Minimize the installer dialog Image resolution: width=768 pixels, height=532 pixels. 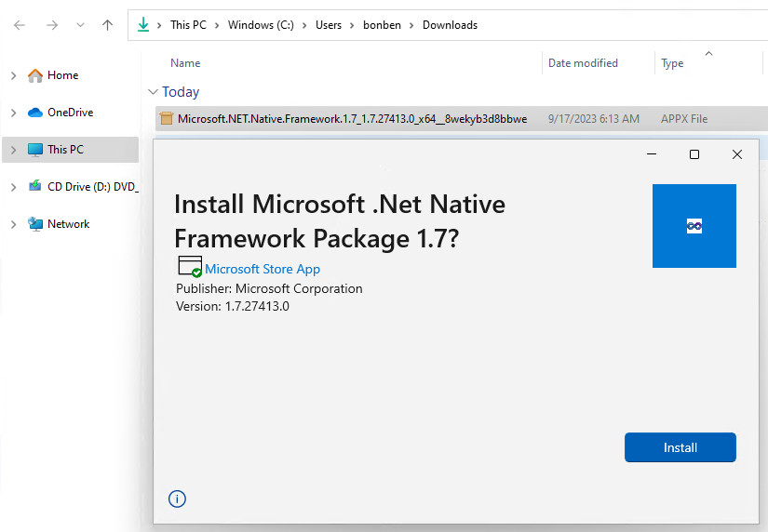pos(652,154)
